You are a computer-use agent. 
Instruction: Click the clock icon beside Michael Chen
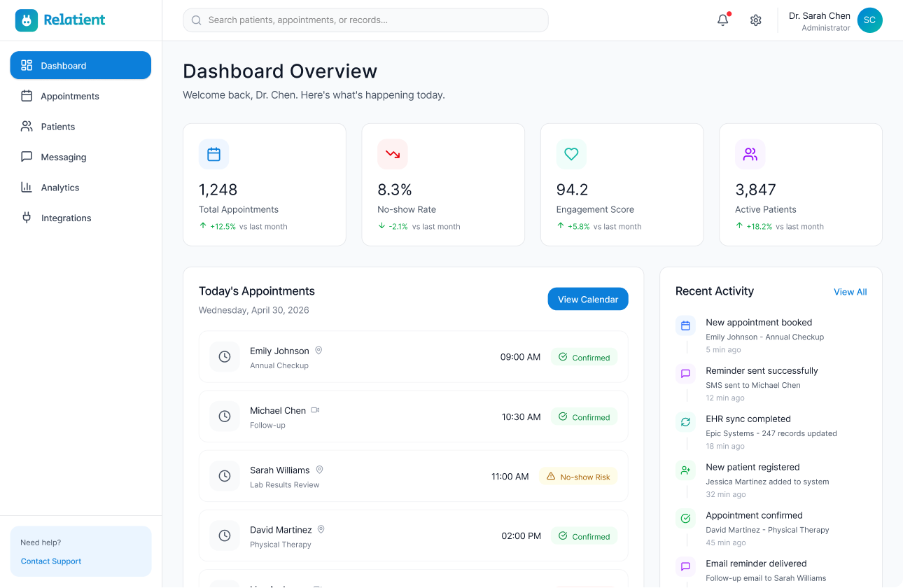coord(225,416)
